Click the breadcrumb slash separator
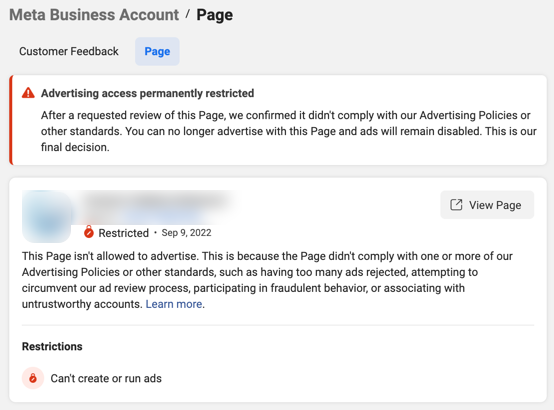Image resolution: width=554 pixels, height=410 pixels. click(188, 14)
